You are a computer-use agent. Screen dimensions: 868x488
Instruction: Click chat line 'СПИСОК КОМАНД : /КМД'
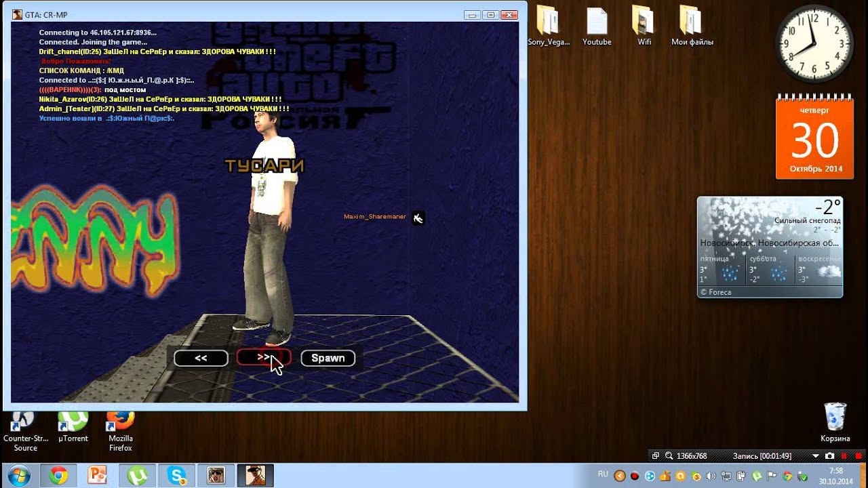(82, 70)
